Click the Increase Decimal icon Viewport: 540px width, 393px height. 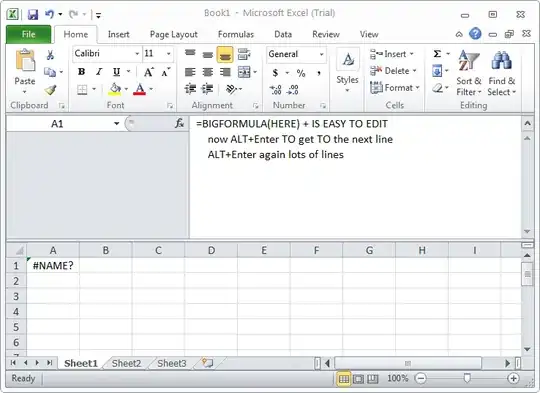(276, 90)
